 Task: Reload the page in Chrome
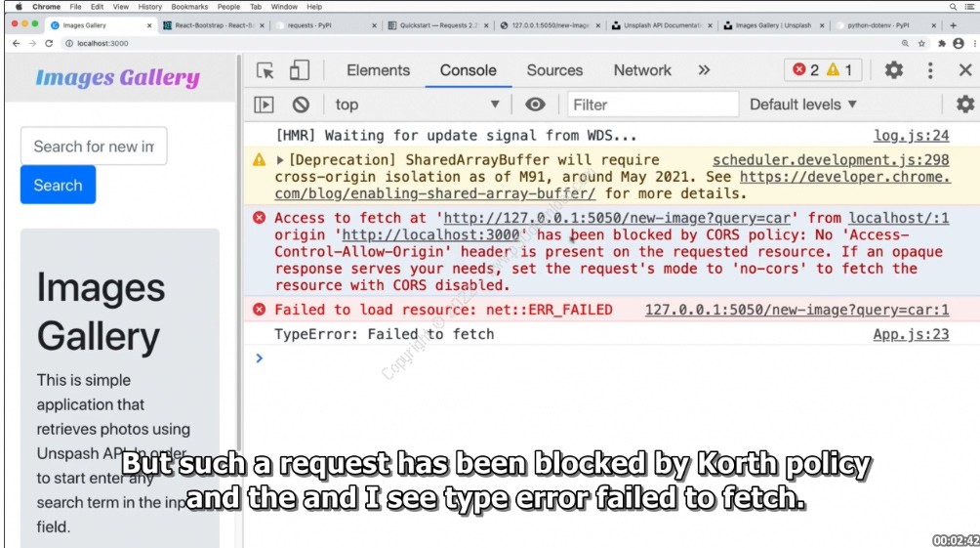(49, 44)
